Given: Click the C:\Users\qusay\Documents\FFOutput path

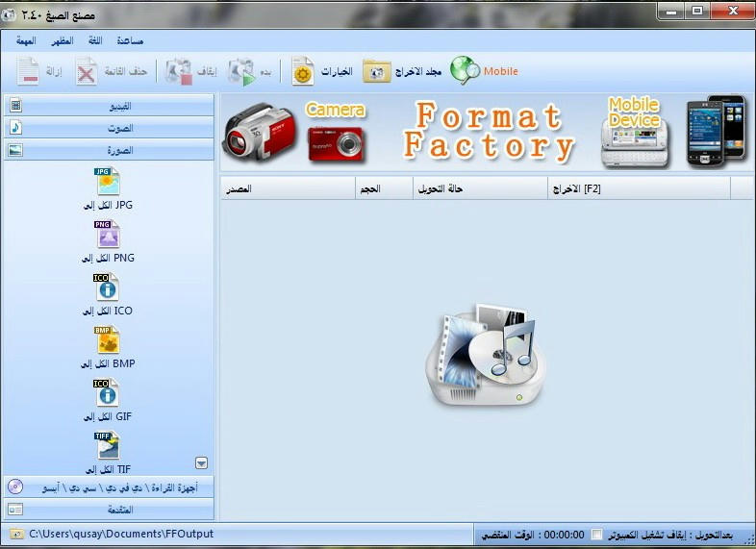Looking at the screenshot, I should click(x=121, y=534).
